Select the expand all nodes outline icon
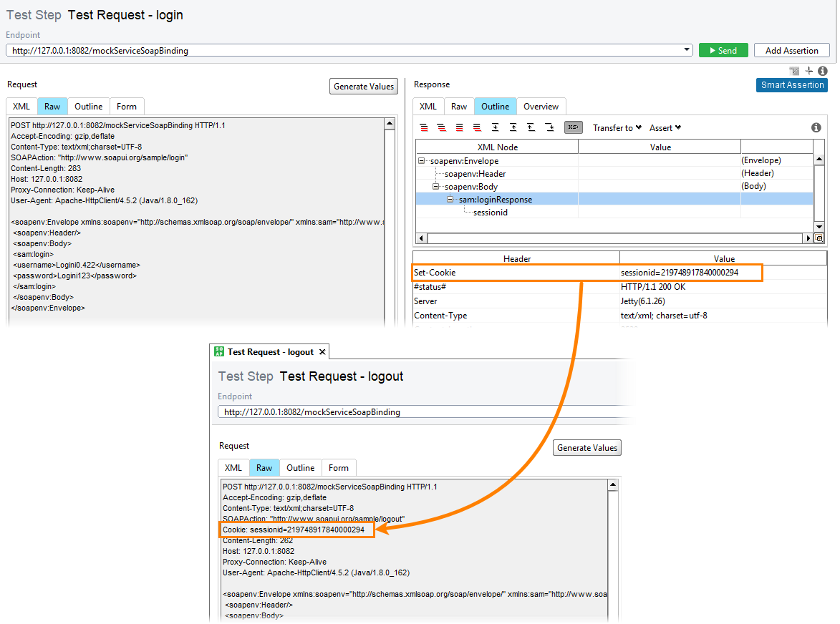The width and height of the screenshot is (840, 624). 424,127
